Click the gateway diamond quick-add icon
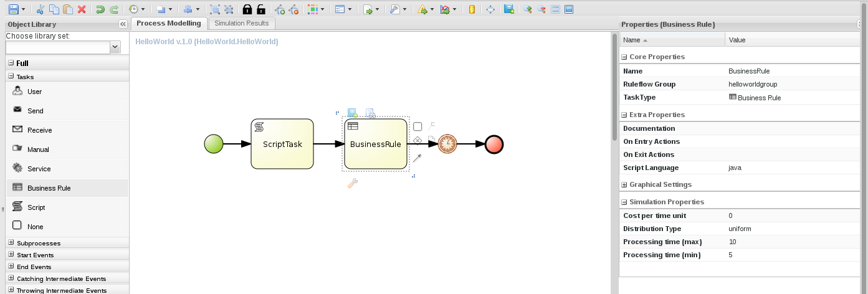 click(x=417, y=140)
